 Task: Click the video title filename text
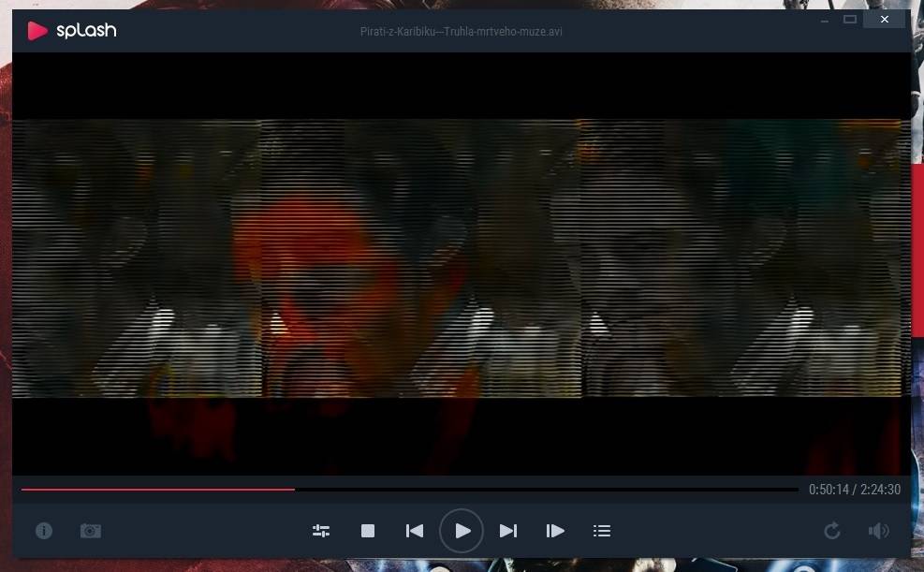462,31
